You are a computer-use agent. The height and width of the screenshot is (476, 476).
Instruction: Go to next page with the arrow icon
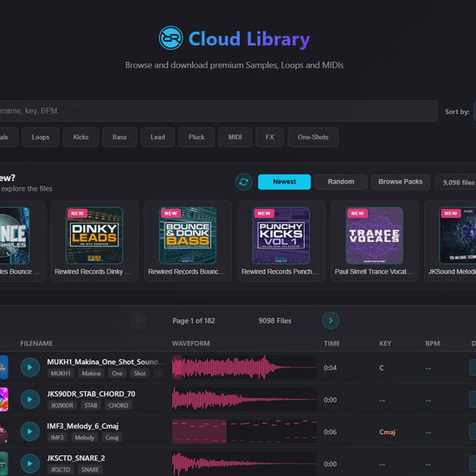331,320
